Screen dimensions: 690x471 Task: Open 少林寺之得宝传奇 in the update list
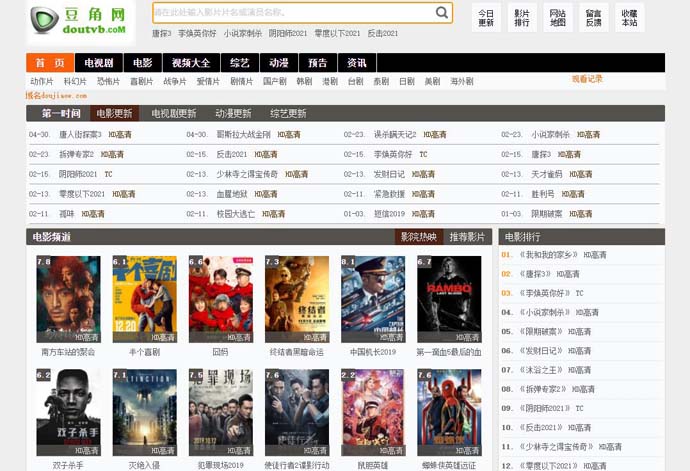tap(247, 174)
